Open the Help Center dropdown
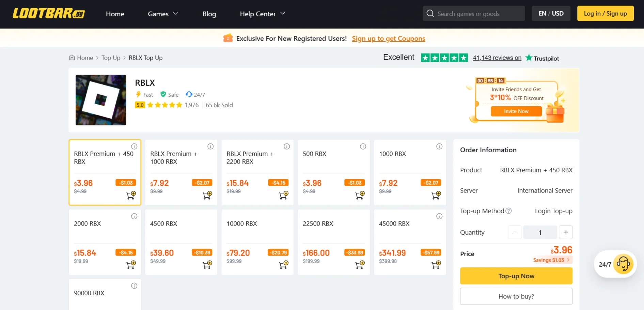This screenshot has height=310, width=644. tap(262, 14)
